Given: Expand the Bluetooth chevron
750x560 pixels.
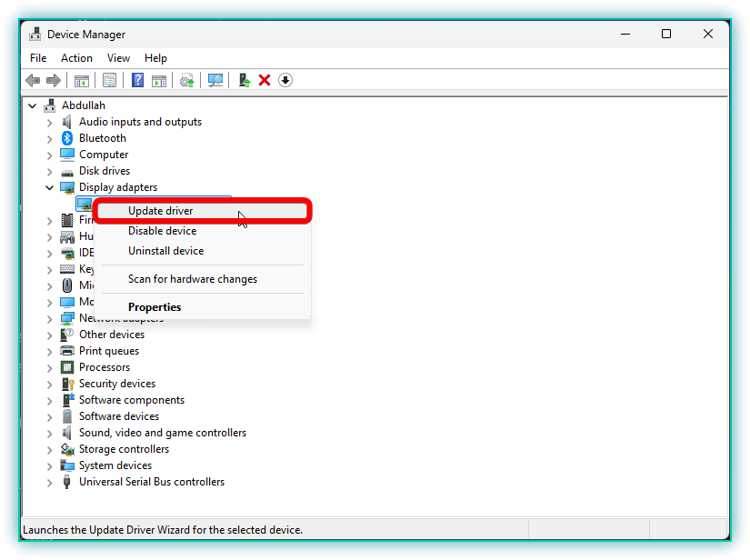Looking at the screenshot, I should tap(49, 139).
